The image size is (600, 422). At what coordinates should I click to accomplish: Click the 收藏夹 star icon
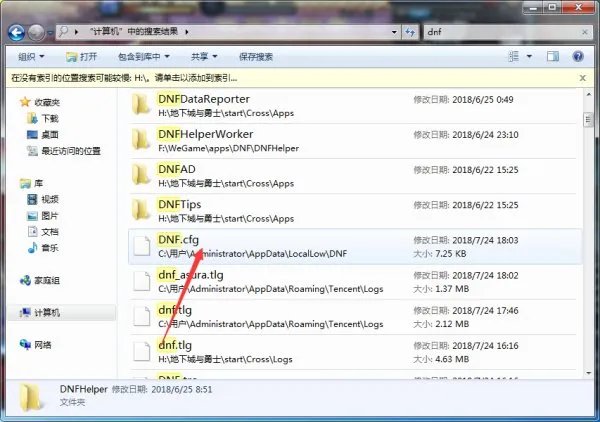25,102
